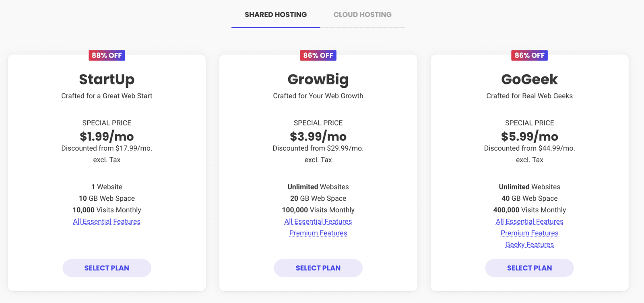Click '20 GB Web Space' text
The image size is (644, 303).
(318, 198)
